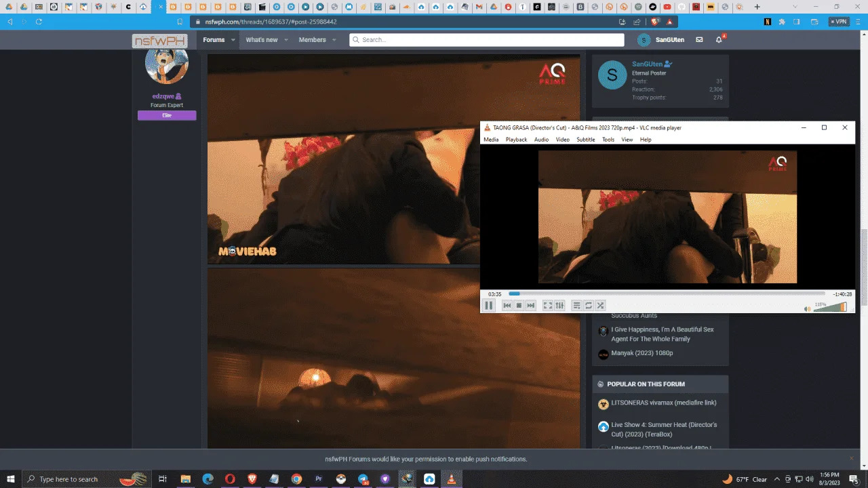Open the VLC Video menu

pyautogui.click(x=563, y=140)
